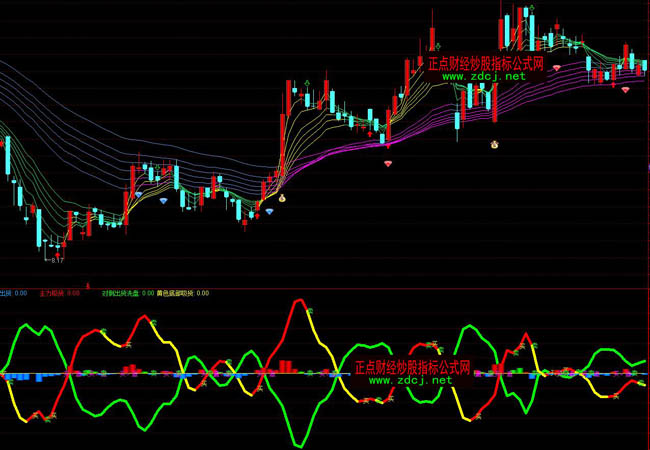Click the small red marker on the panel divider

(87, 286)
